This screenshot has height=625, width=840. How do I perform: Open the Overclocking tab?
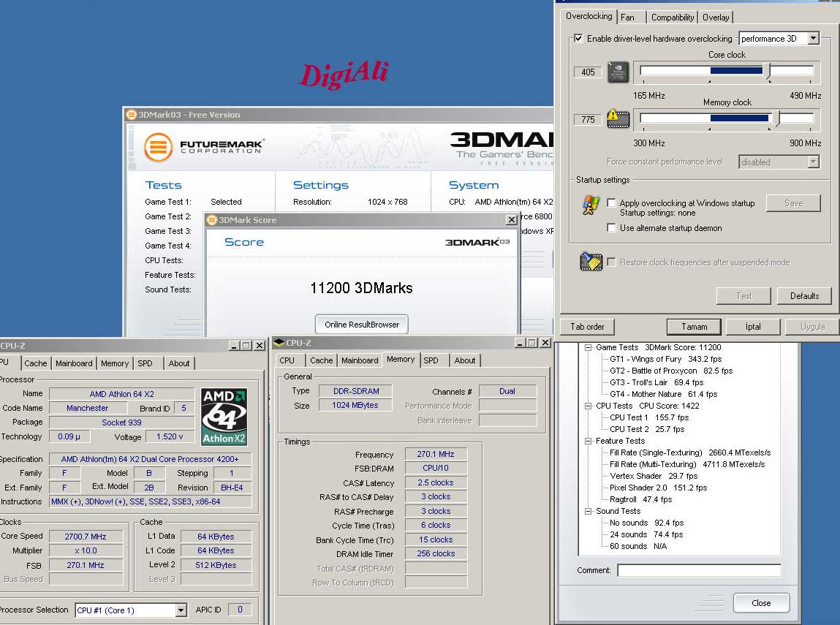(x=589, y=16)
